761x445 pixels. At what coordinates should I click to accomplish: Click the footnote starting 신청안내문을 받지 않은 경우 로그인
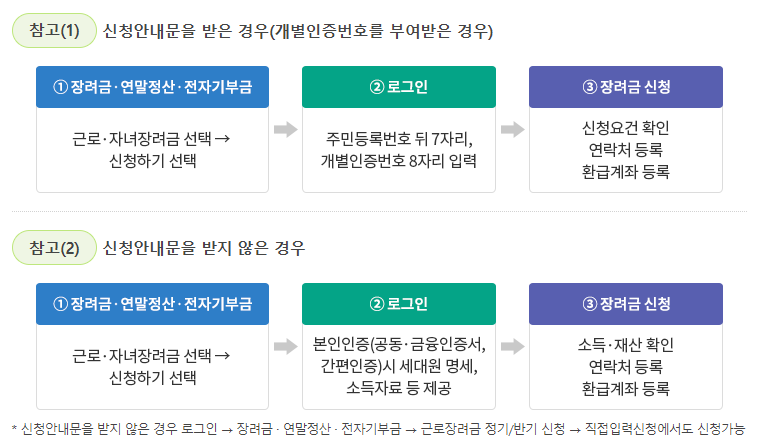(379, 429)
